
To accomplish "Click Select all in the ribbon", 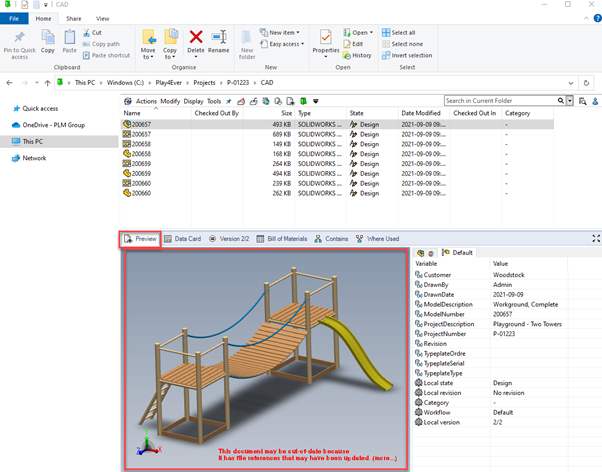I will 399,33.
